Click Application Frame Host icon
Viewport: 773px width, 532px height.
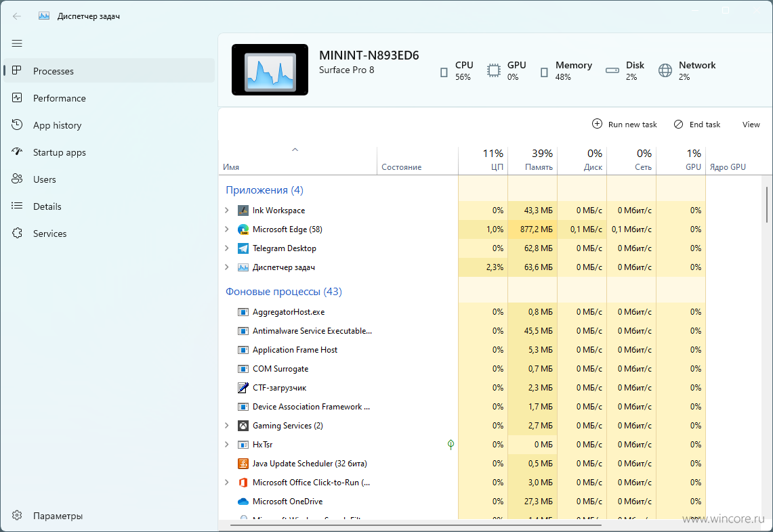[x=243, y=350]
